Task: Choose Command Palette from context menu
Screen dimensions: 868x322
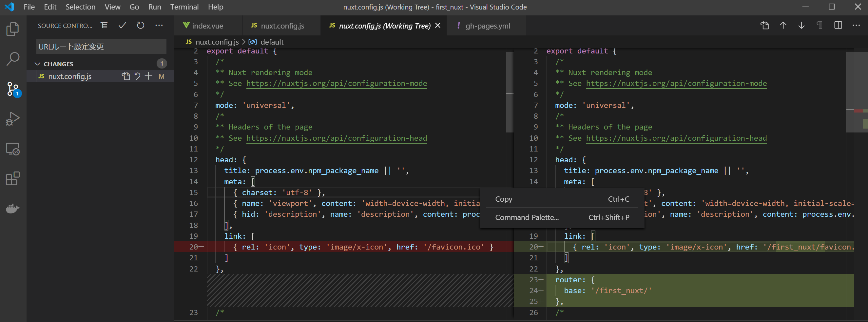Action: pos(562,217)
